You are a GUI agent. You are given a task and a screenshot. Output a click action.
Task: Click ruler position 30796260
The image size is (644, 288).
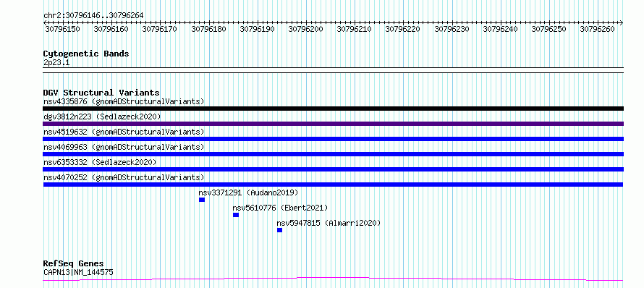click(x=597, y=29)
